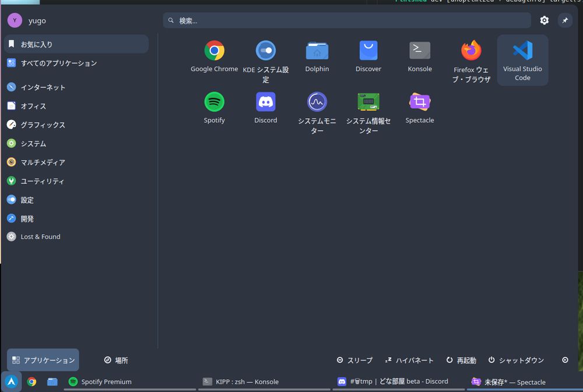The height and width of the screenshot is (392, 583).
Task: Open 開発 category
Action: click(76, 218)
